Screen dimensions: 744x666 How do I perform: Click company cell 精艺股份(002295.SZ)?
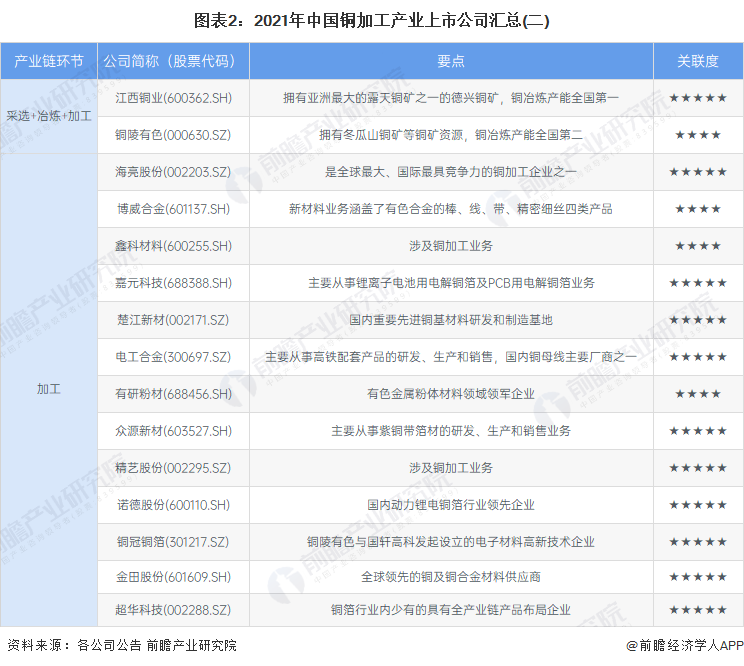pos(173,468)
